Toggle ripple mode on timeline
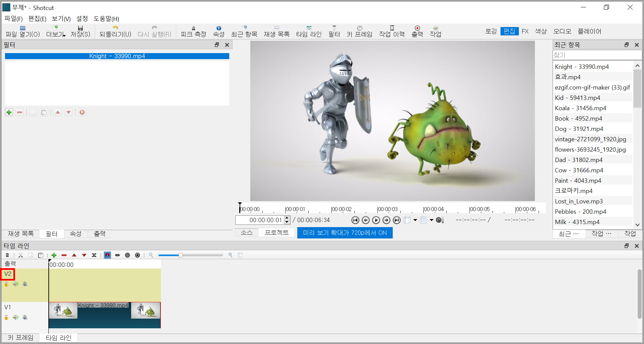Screen dimensions: 644x344 click(x=127, y=255)
